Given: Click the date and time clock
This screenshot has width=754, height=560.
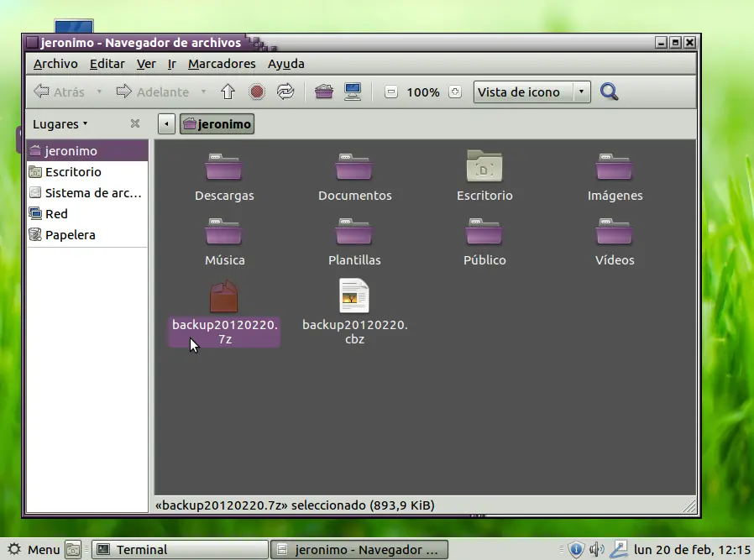Looking at the screenshot, I should click(x=692, y=549).
